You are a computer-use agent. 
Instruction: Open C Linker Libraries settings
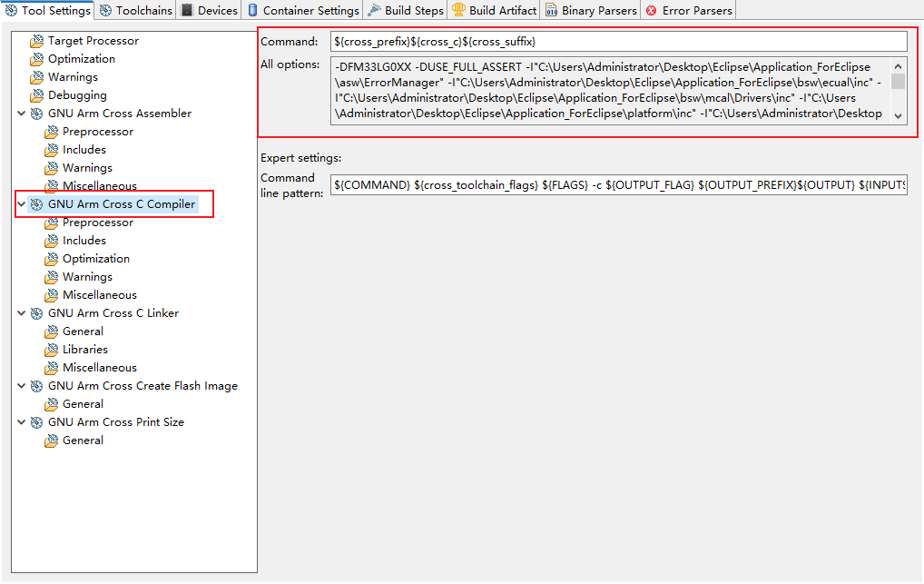coord(84,350)
